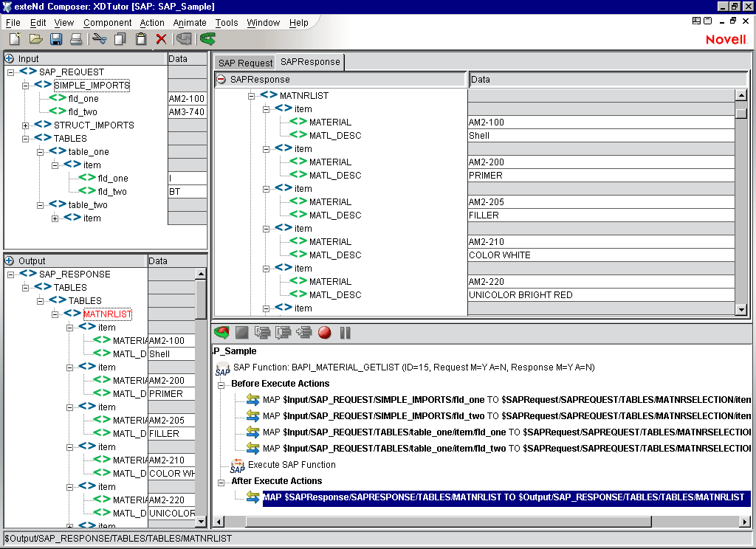Screen dimensions: 756x549
Task: Collapse the MATNRLIST node in Output tree
Action: (55, 314)
